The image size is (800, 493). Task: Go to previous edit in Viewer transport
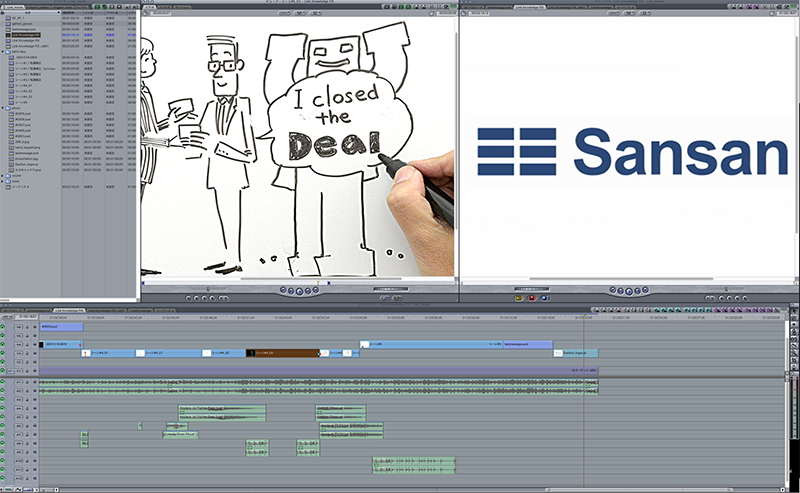(x=283, y=290)
